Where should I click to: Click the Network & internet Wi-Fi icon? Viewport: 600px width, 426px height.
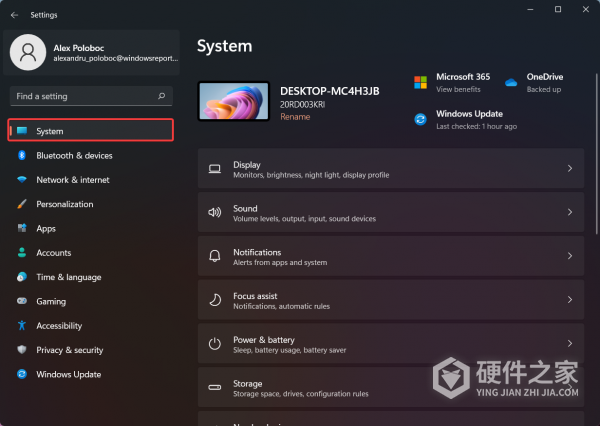(21, 180)
